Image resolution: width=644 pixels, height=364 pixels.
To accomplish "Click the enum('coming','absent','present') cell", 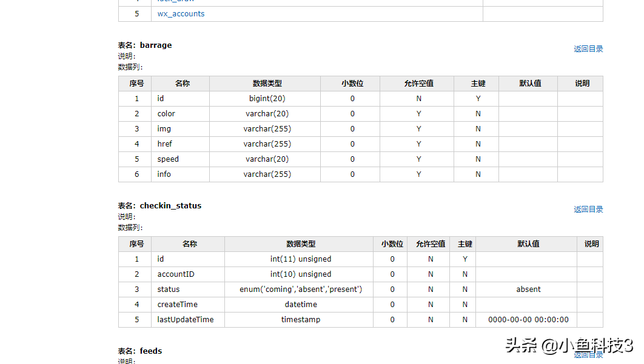I will 299,290.
